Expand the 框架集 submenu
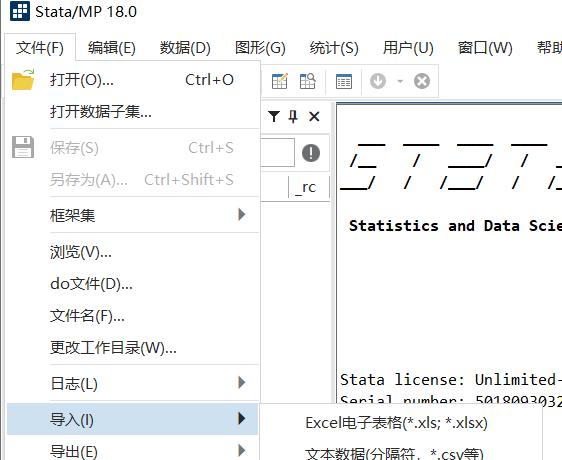 tap(133, 215)
